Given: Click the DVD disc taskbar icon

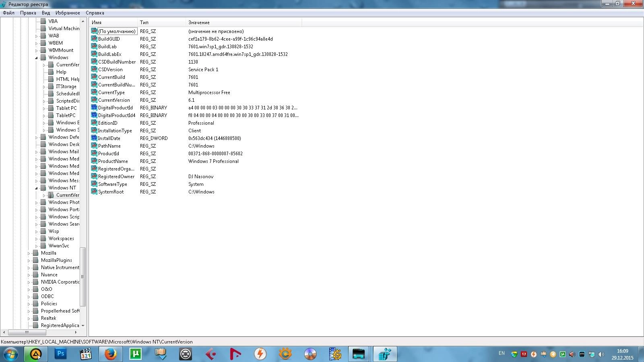Looking at the screenshot, I should (310, 354).
